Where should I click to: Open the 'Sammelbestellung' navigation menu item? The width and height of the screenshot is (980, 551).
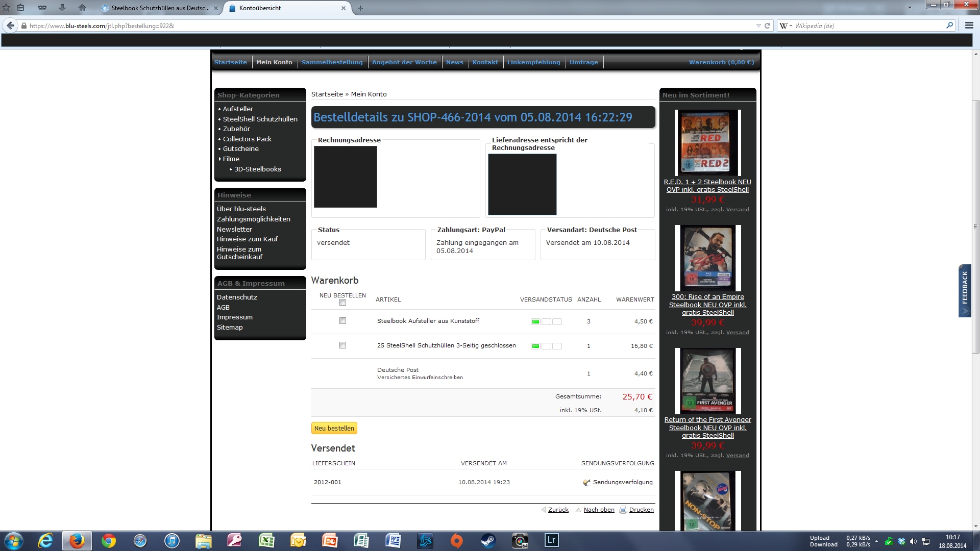[x=332, y=62]
